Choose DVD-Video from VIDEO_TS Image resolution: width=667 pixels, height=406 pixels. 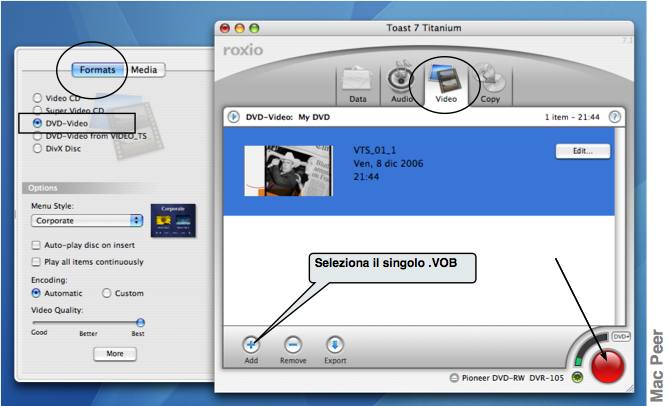pos(37,136)
